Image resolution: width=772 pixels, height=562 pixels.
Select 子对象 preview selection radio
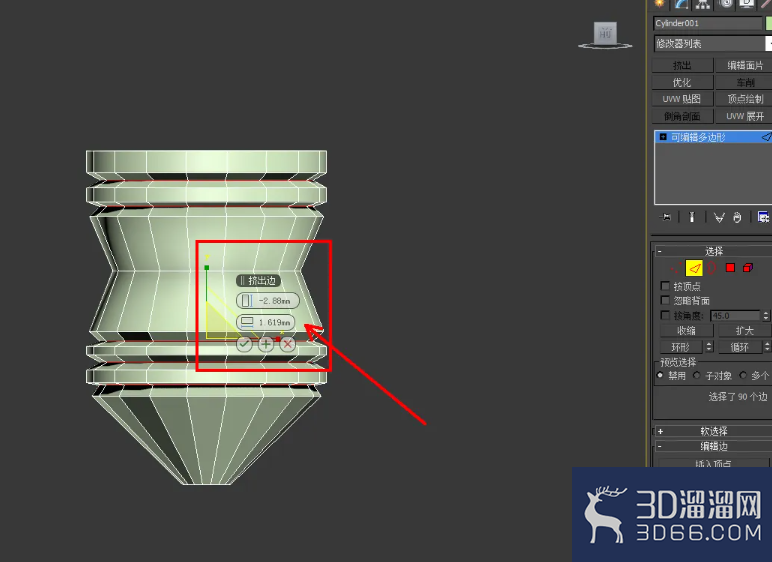pos(697,375)
